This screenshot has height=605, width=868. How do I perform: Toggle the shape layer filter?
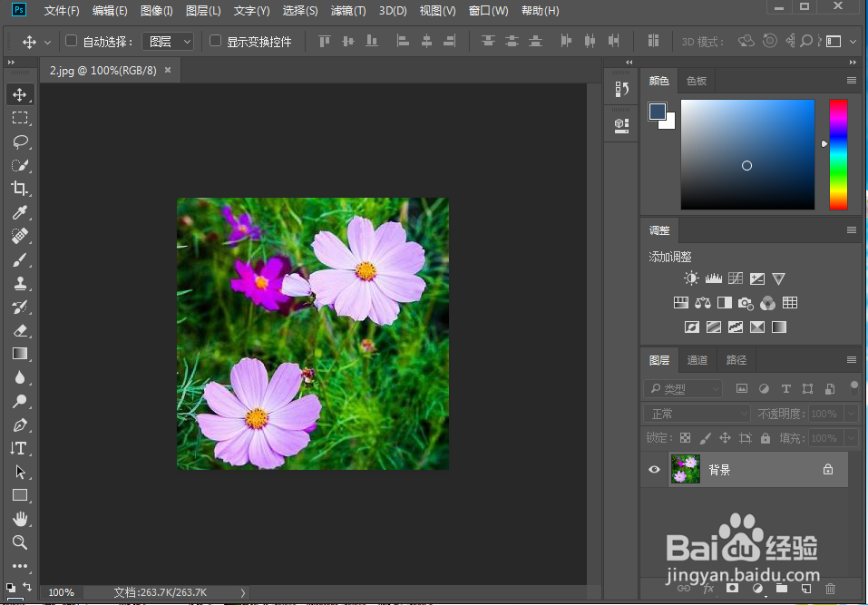[x=807, y=388]
